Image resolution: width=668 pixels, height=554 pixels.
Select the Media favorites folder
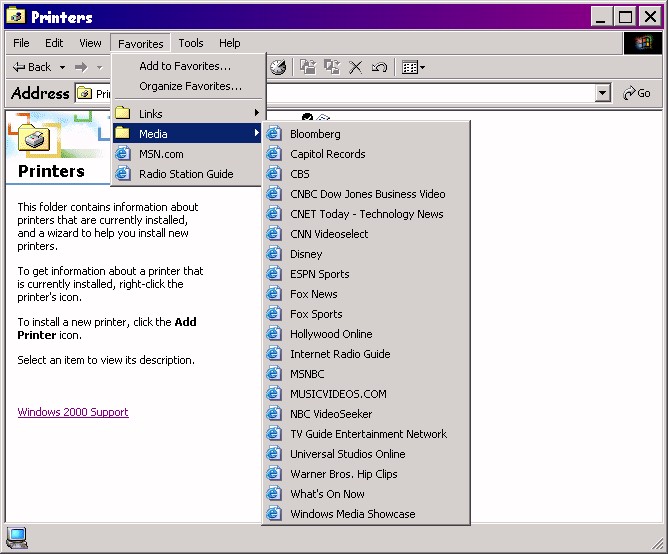pos(187,134)
